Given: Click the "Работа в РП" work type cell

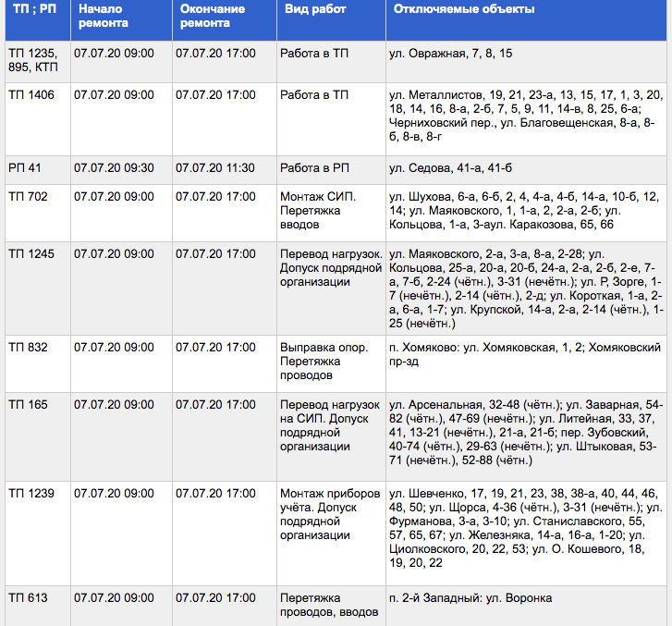Looking at the screenshot, I should pyautogui.click(x=314, y=167).
